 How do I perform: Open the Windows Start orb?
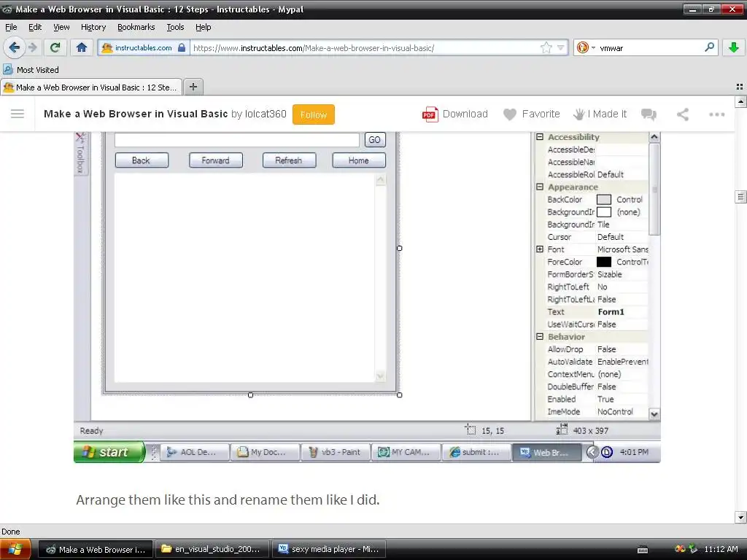(x=15, y=549)
